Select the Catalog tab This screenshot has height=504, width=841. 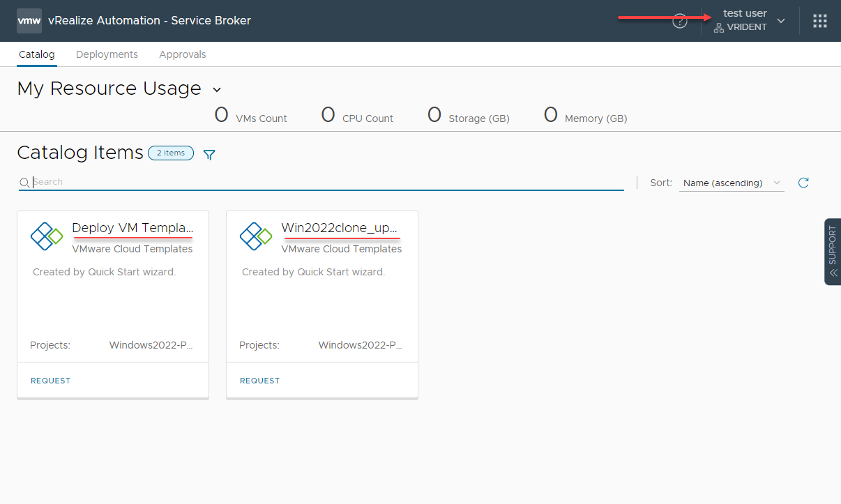(36, 54)
